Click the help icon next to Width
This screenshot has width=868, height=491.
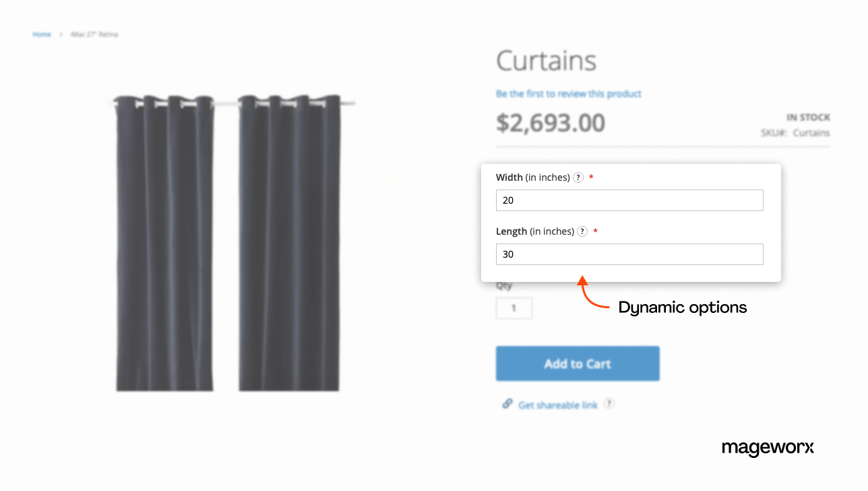(578, 177)
